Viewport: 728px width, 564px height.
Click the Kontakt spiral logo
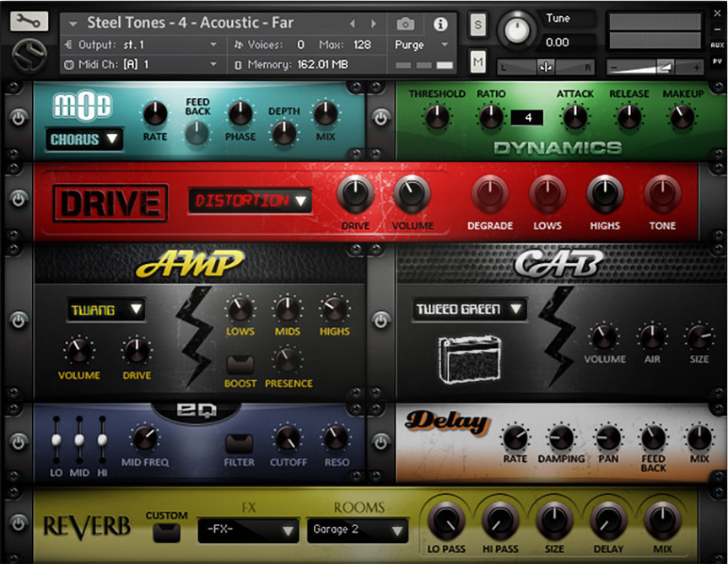click(29, 53)
